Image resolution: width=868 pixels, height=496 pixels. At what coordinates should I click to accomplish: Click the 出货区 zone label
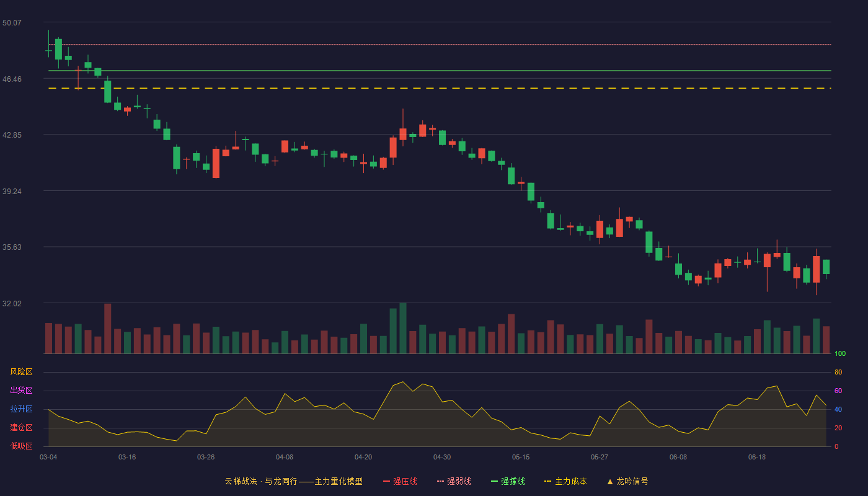click(22, 391)
